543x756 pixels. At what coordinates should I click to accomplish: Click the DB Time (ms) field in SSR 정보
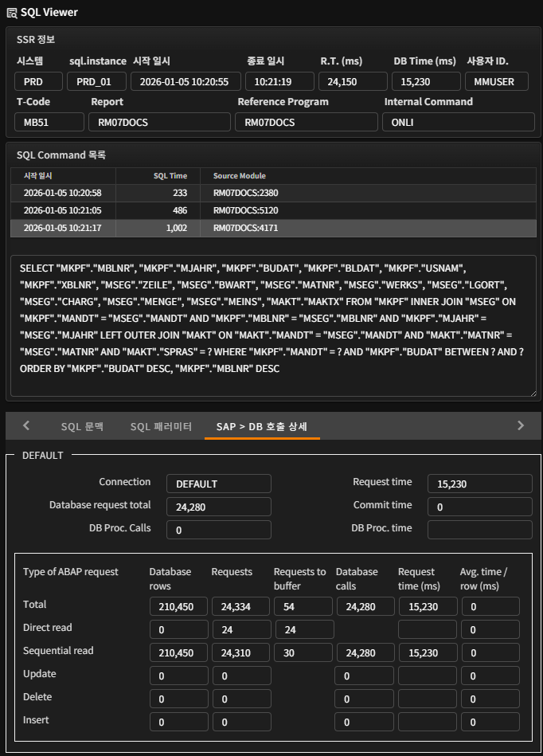click(x=426, y=81)
